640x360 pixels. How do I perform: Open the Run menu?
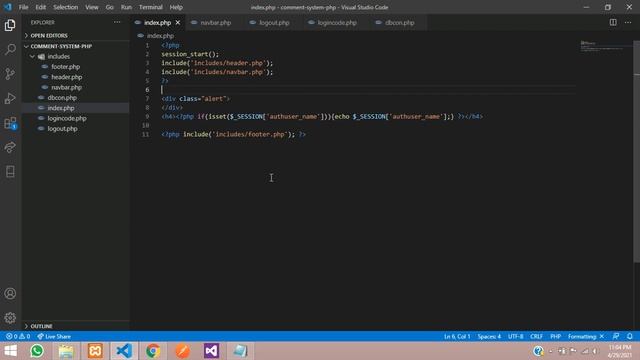(126, 7)
